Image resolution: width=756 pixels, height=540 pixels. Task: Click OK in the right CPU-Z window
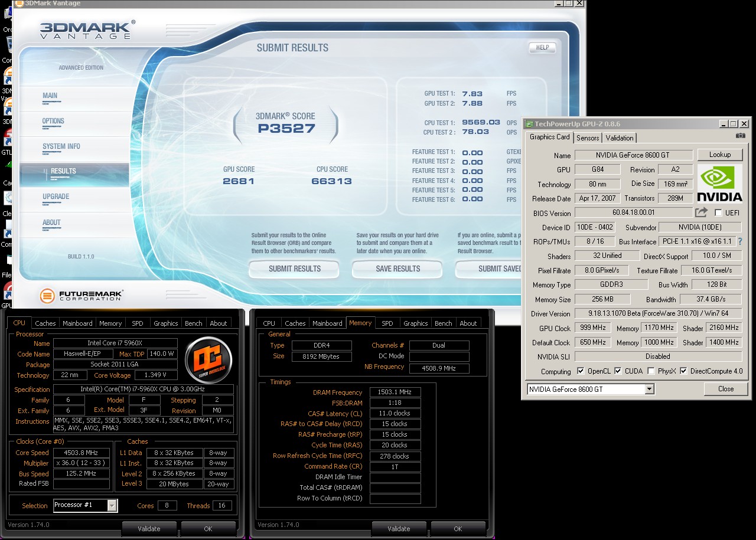[458, 529]
